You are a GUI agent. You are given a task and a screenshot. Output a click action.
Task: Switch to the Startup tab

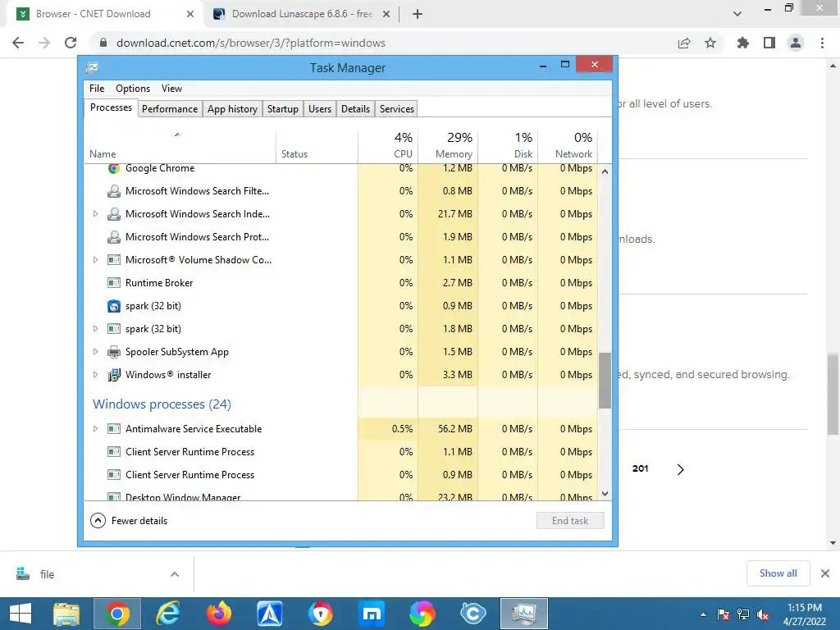(x=283, y=109)
